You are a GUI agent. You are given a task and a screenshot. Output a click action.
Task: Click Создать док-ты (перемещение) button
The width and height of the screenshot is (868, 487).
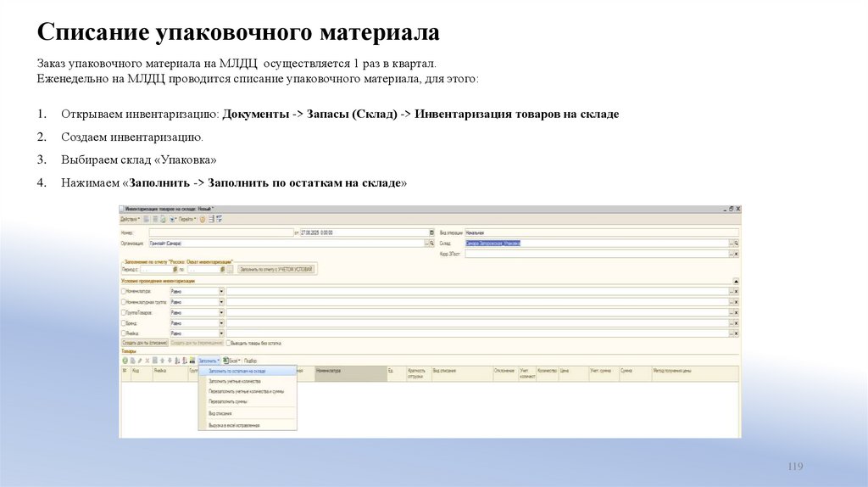(196, 344)
